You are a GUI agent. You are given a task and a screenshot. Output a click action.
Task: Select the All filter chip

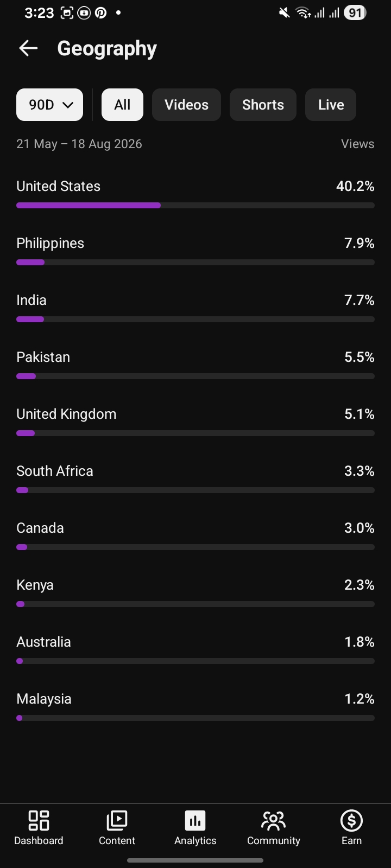[122, 105]
